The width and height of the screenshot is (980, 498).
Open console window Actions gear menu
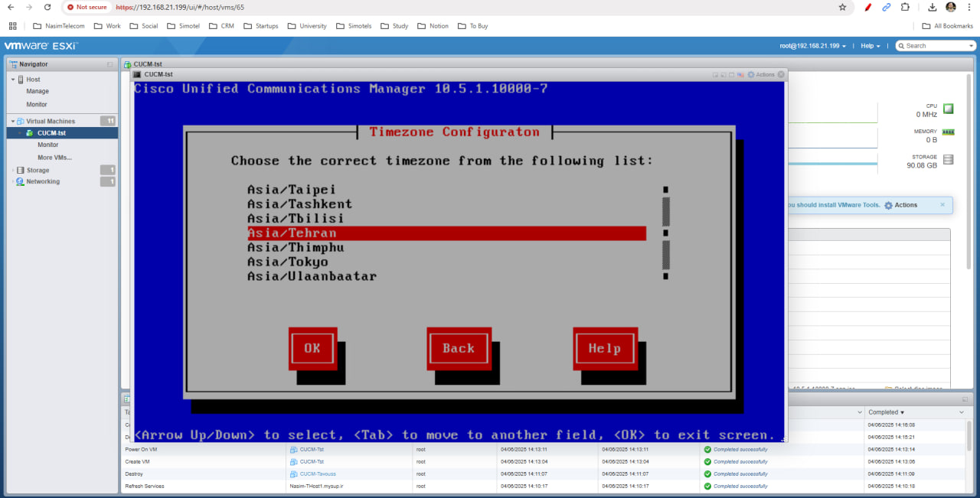click(762, 74)
